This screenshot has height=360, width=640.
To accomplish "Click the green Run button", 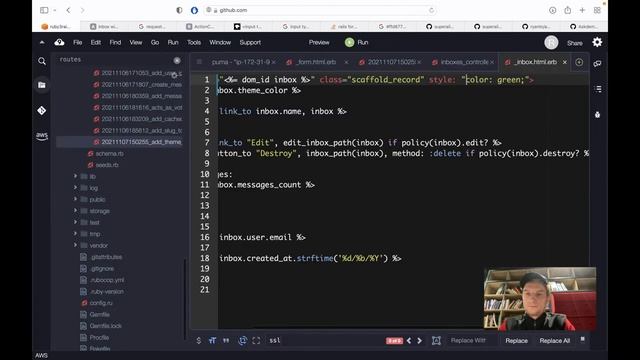I will point(356,42).
